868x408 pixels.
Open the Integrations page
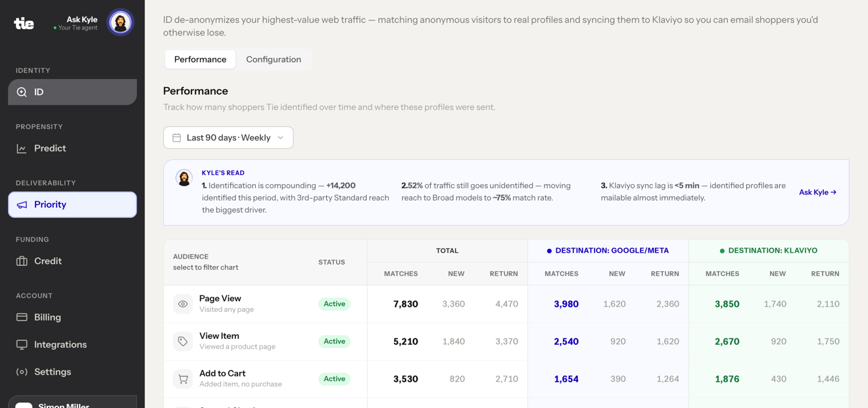(x=72, y=345)
